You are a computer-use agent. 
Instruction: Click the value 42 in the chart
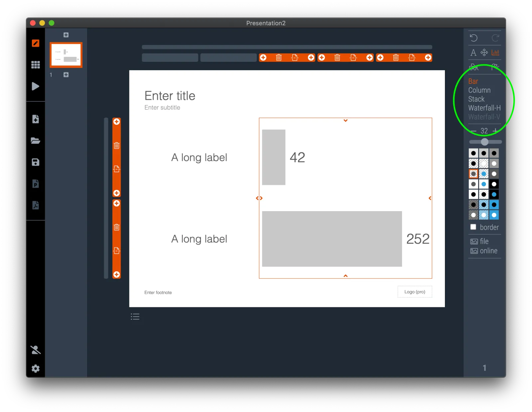tap(297, 158)
